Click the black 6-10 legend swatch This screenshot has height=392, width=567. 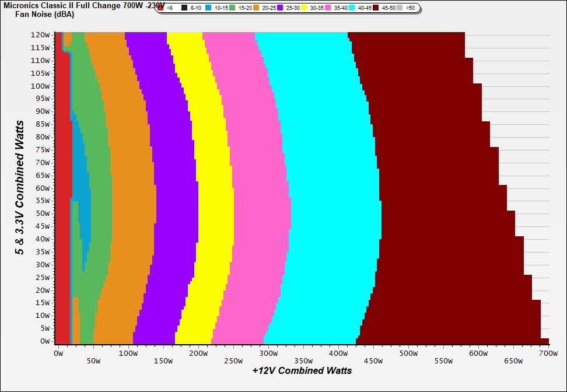tap(184, 8)
